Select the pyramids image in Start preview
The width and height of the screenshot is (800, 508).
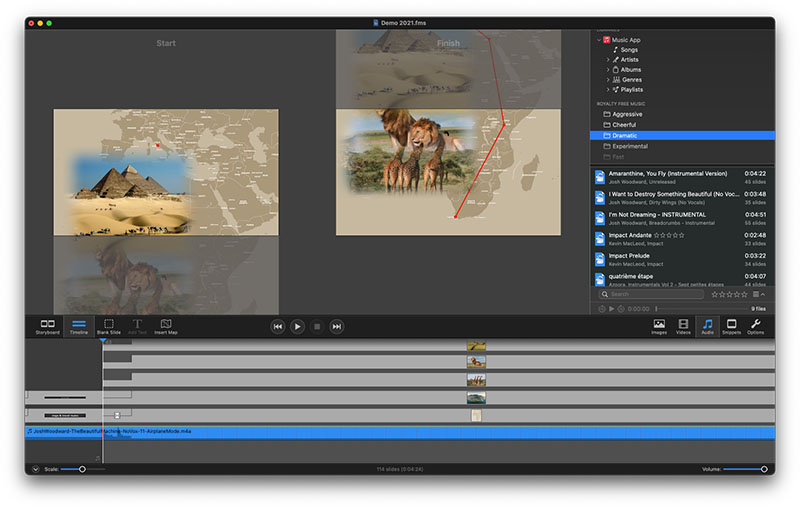point(131,194)
